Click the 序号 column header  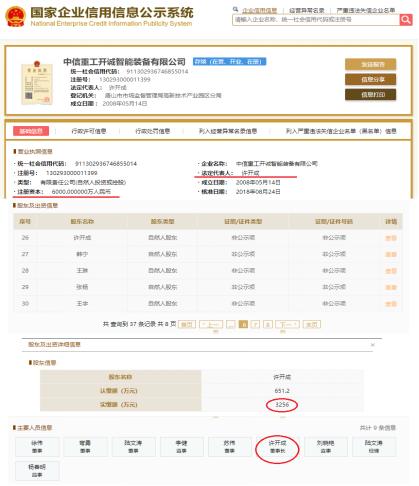click(25, 221)
